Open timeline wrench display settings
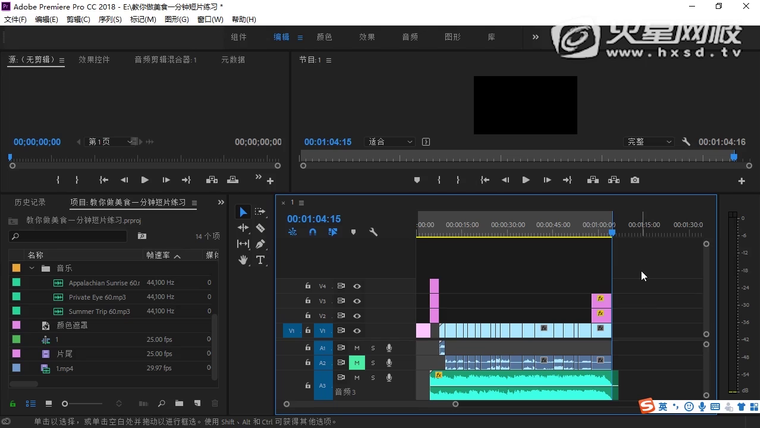 (373, 232)
